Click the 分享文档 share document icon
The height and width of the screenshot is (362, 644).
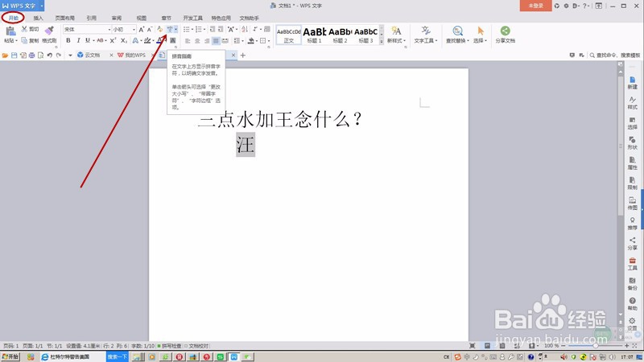pos(506,31)
